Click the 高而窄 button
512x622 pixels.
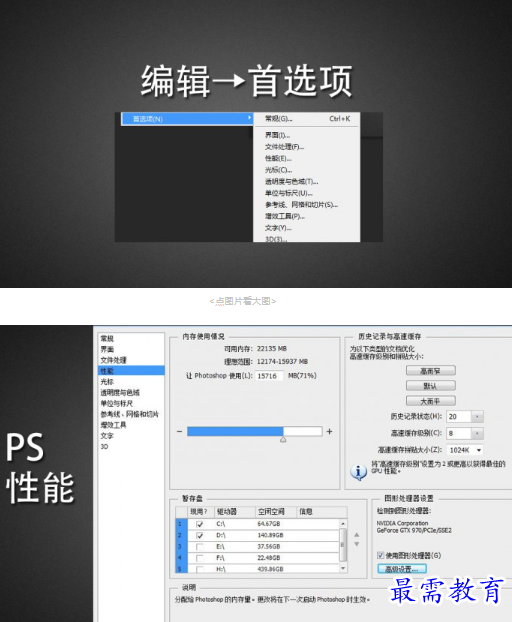point(431,371)
